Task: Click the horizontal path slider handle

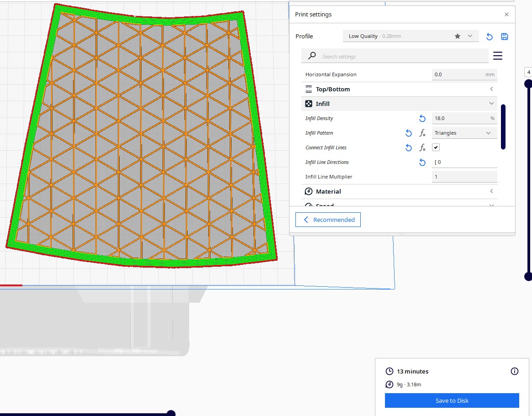Action: click(x=171, y=413)
